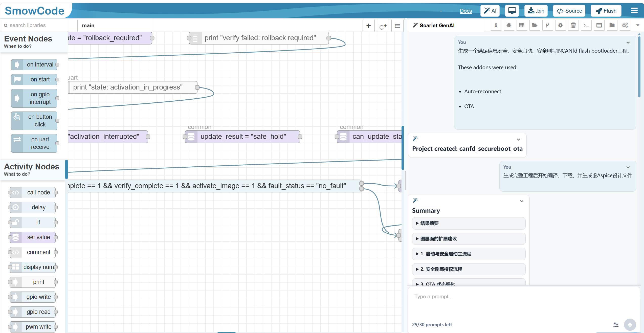Viewport: 644px width, 333px height.
Task: Collapse the second You message chevron
Action: coord(628,167)
